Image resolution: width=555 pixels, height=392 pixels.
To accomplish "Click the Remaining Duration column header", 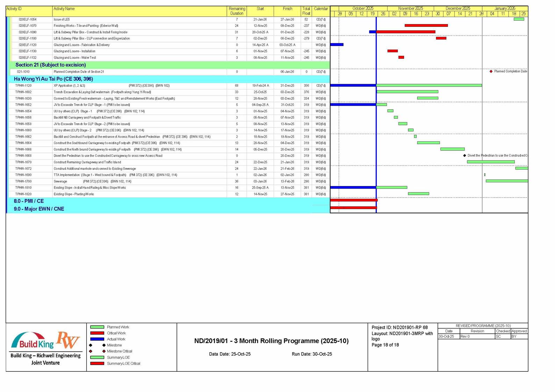I will (237, 11).
